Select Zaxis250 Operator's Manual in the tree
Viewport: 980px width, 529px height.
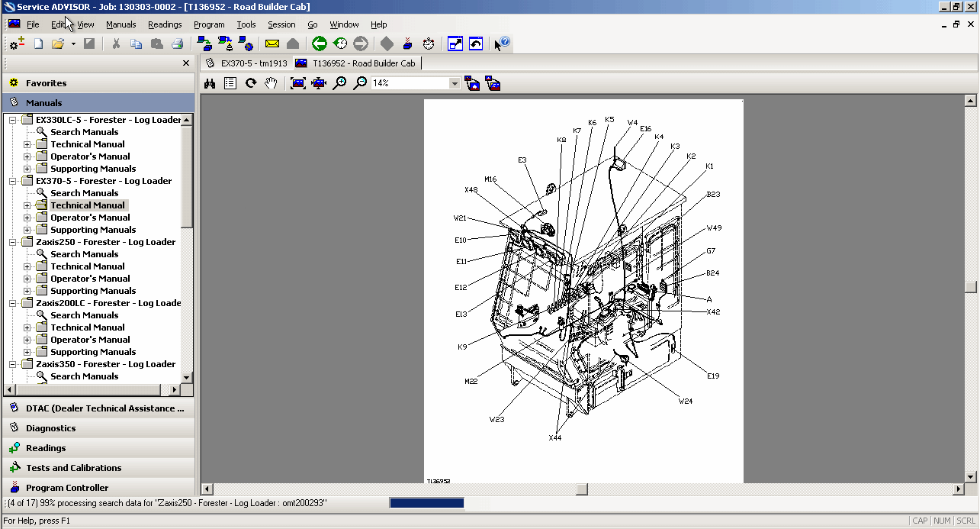89,278
